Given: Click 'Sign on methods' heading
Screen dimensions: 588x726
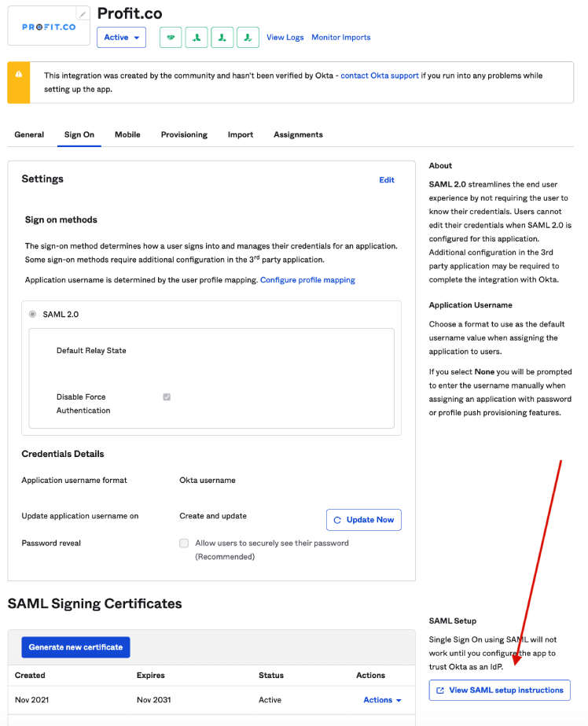Looking at the screenshot, I should 61,220.
